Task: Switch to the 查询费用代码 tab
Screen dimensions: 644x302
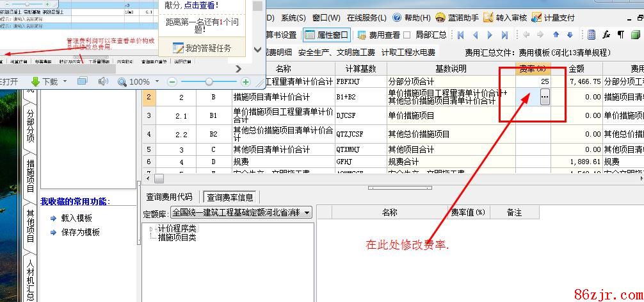Action: (169, 197)
